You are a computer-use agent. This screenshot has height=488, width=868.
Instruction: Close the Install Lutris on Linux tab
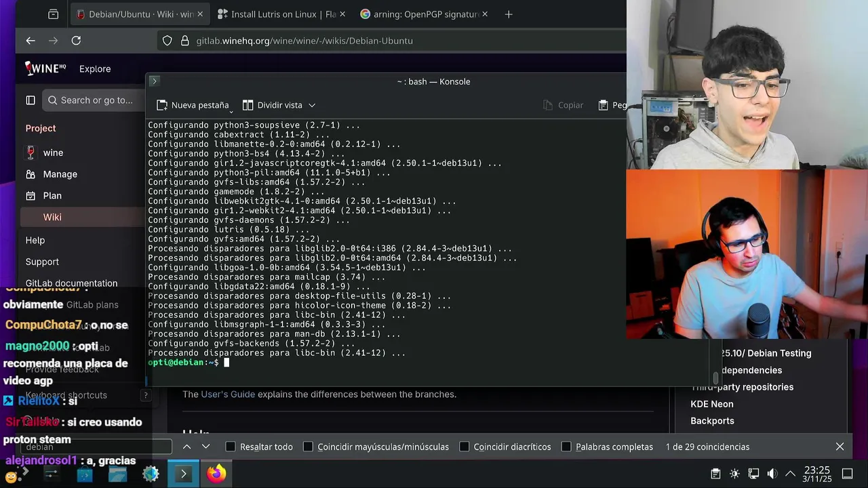[x=342, y=14]
